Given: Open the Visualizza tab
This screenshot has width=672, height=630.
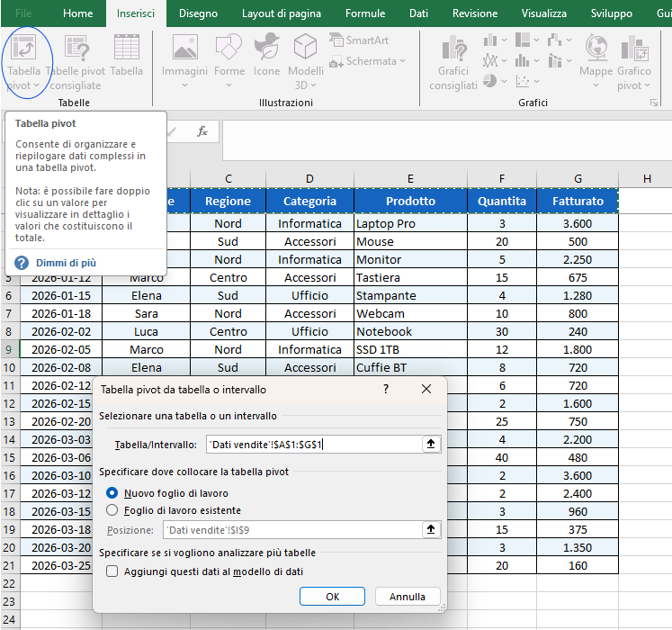Looking at the screenshot, I should [544, 13].
